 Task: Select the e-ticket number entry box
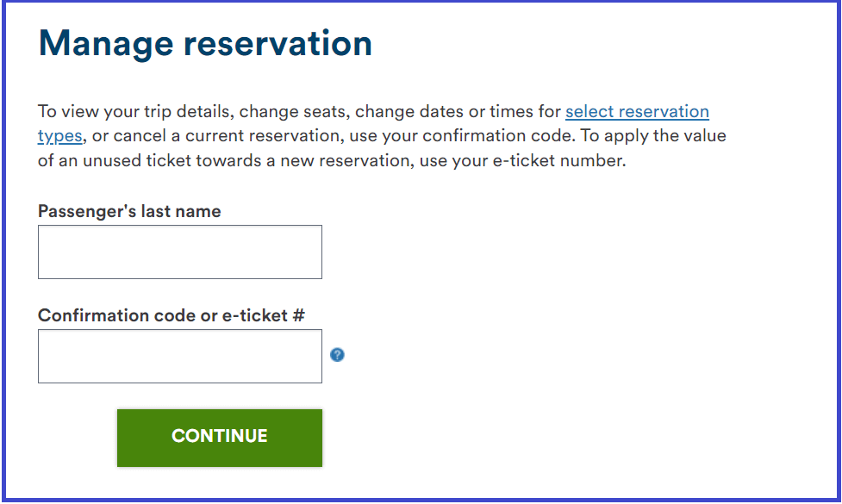pos(180,356)
